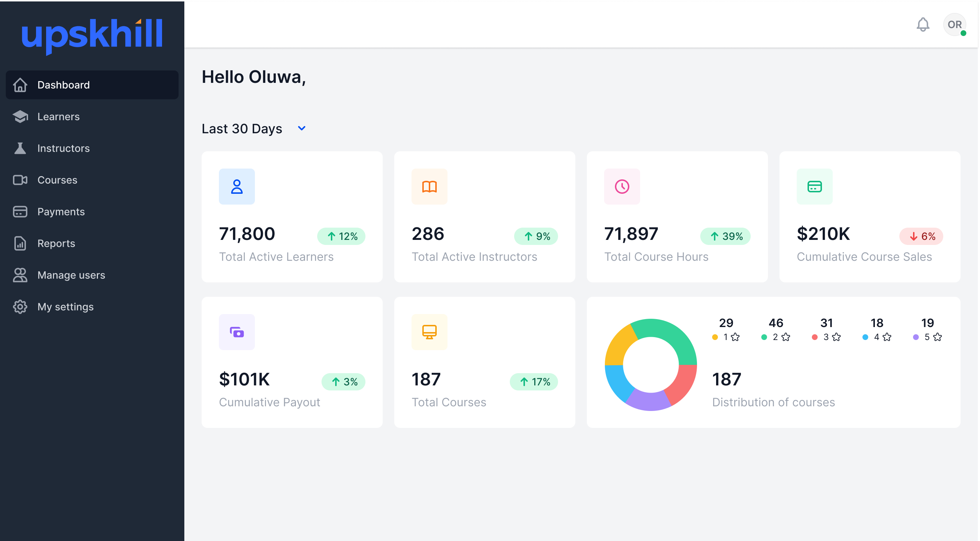Select Payments in the navigation
The height and width of the screenshot is (541, 980).
click(61, 212)
